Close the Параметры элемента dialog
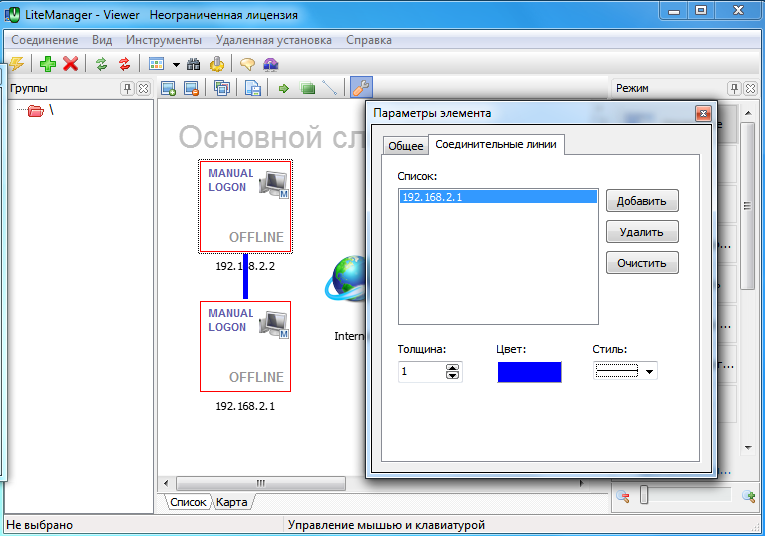 coord(703,114)
